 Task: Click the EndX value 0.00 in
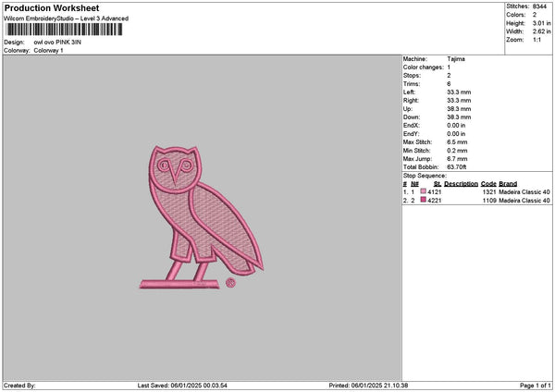(456, 126)
